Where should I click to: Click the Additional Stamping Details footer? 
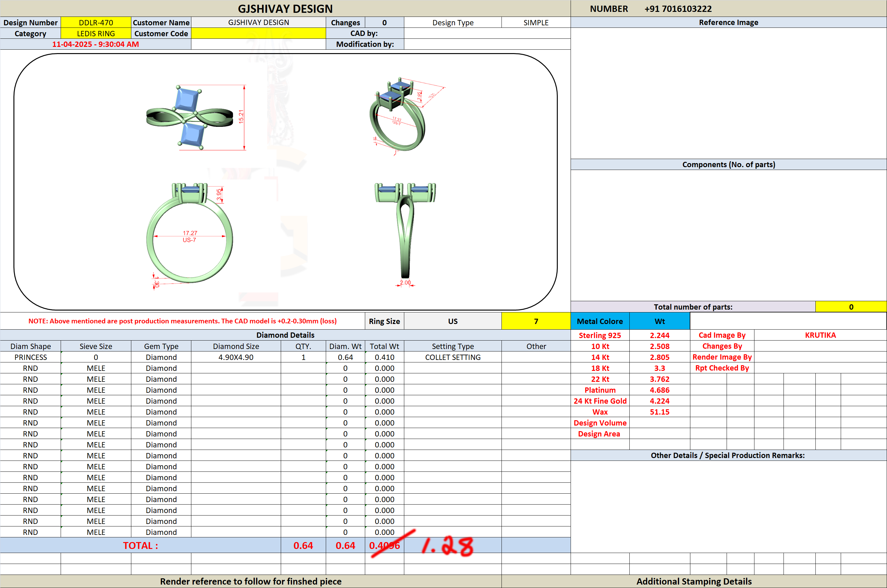(694, 581)
